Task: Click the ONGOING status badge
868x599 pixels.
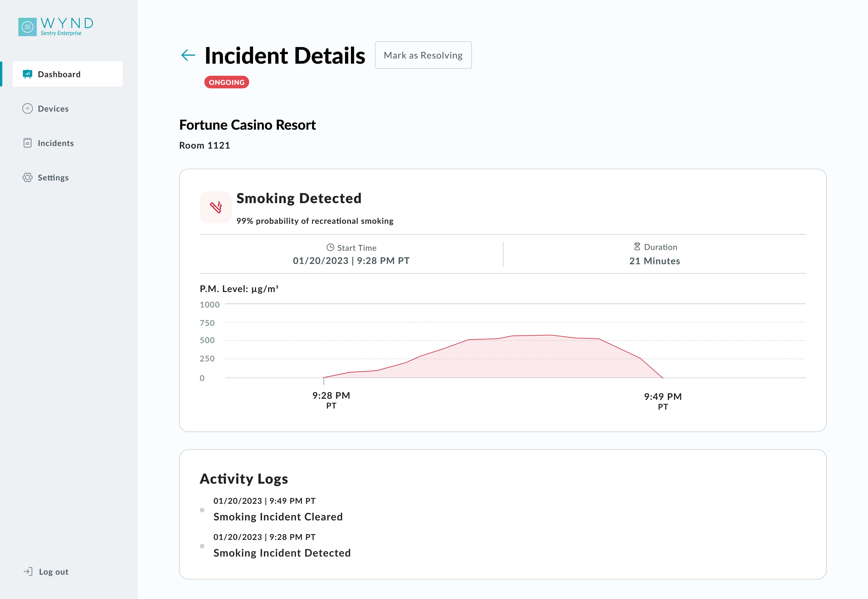Action: point(226,82)
